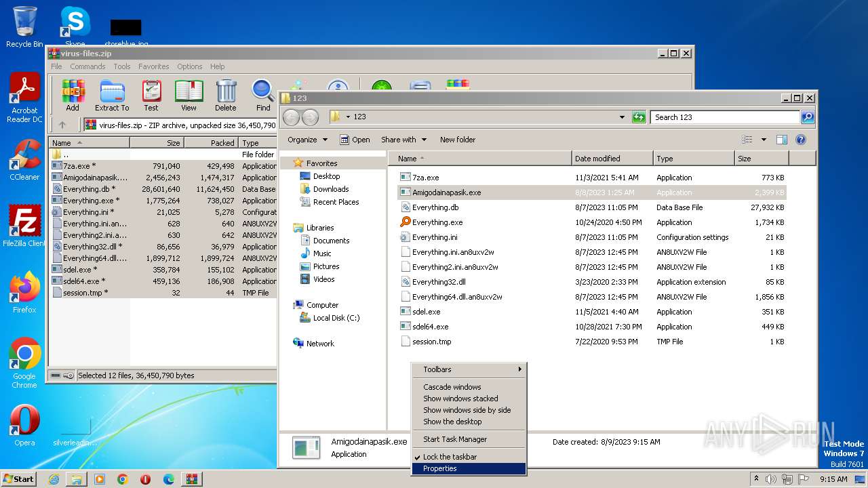
Task: Open the WinRAR Favorites menu
Action: 154,66
